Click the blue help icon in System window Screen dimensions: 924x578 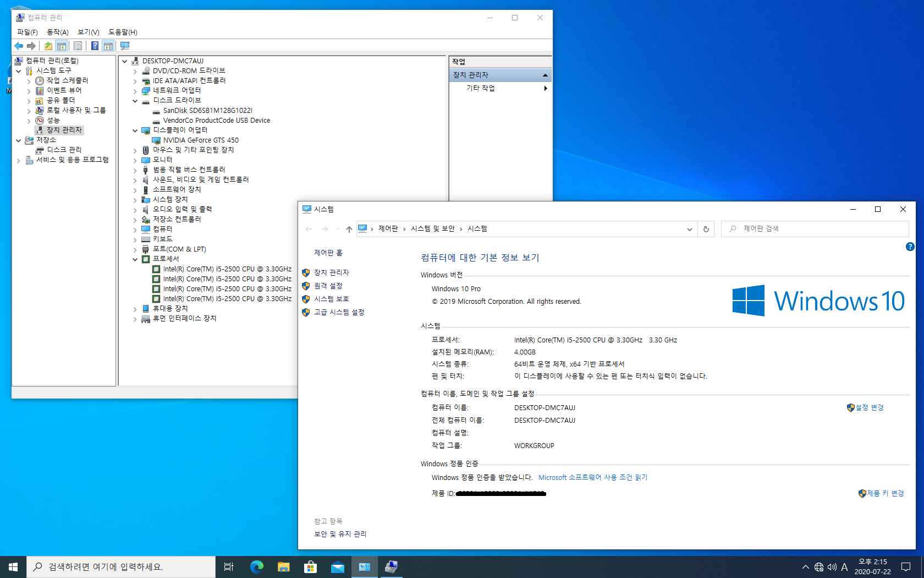[910, 247]
